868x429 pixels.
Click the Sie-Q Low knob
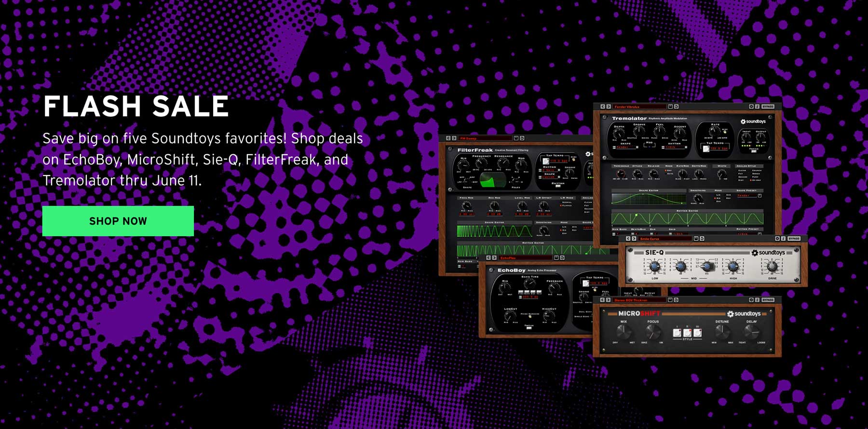pos(654,266)
